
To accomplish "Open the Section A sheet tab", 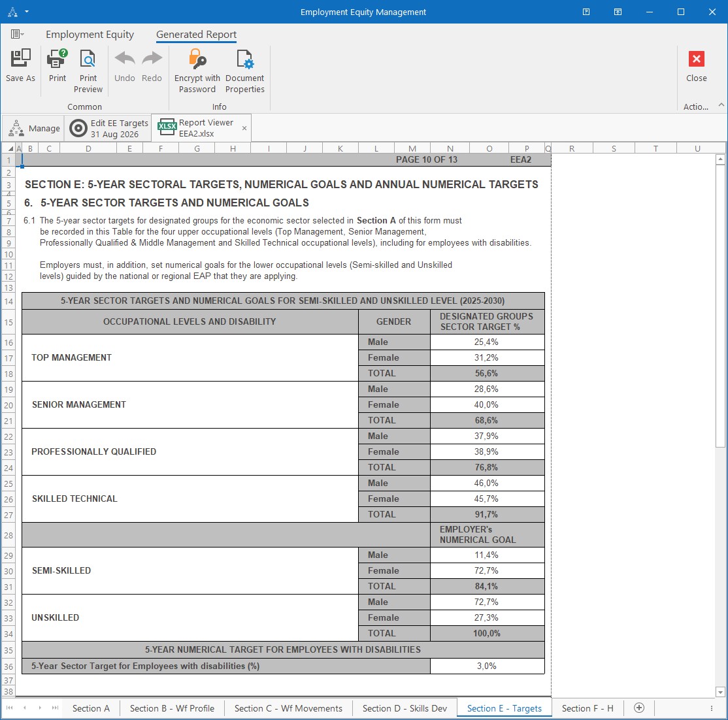I will click(x=91, y=708).
